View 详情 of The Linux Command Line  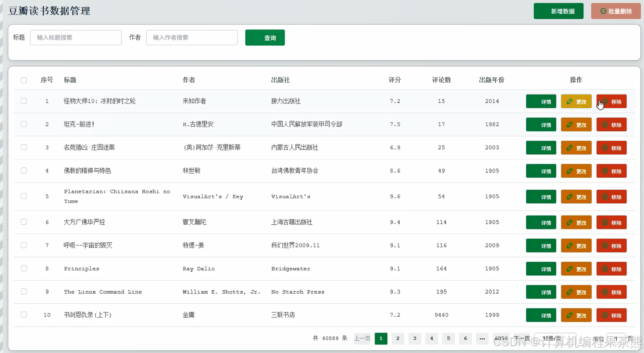coord(541,292)
